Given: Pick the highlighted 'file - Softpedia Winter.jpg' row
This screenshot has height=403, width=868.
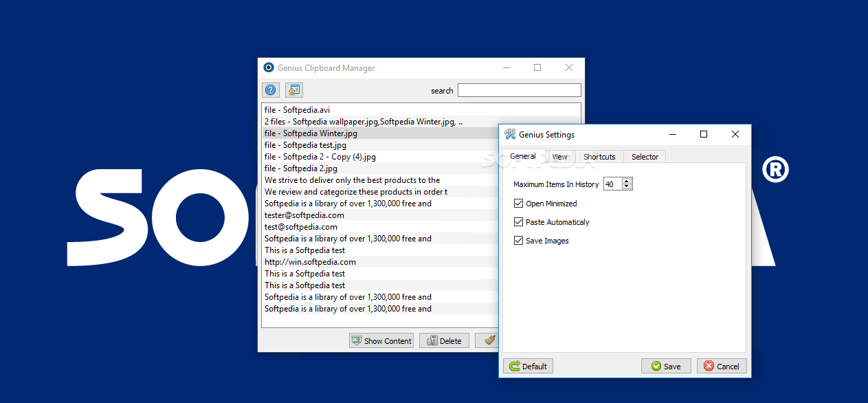Looking at the screenshot, I should point(381,133).
